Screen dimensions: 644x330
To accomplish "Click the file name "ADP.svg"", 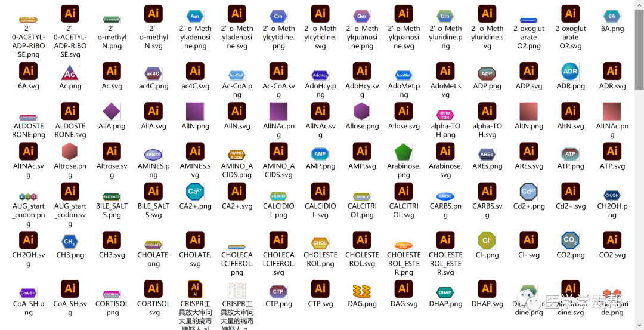I will pos(528,86).
